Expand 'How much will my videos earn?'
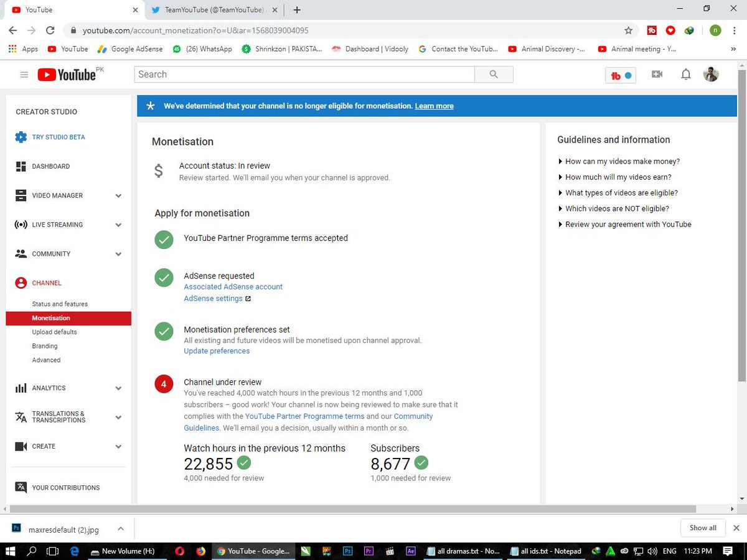This screenshot has height=560, width=747. (615, 177)
